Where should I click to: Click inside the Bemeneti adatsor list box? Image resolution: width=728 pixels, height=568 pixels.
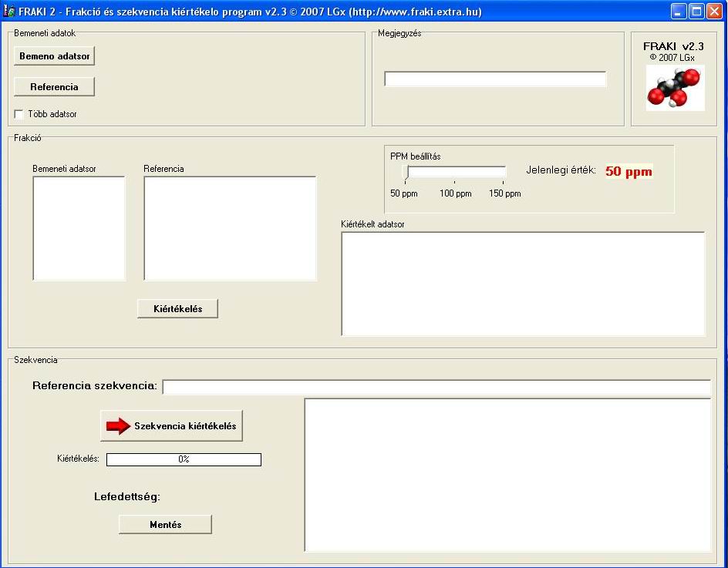(79, 229)
